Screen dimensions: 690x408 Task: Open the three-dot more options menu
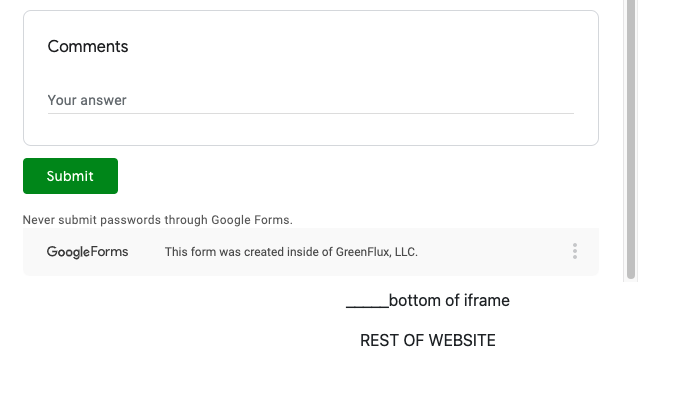pos(575,251)
